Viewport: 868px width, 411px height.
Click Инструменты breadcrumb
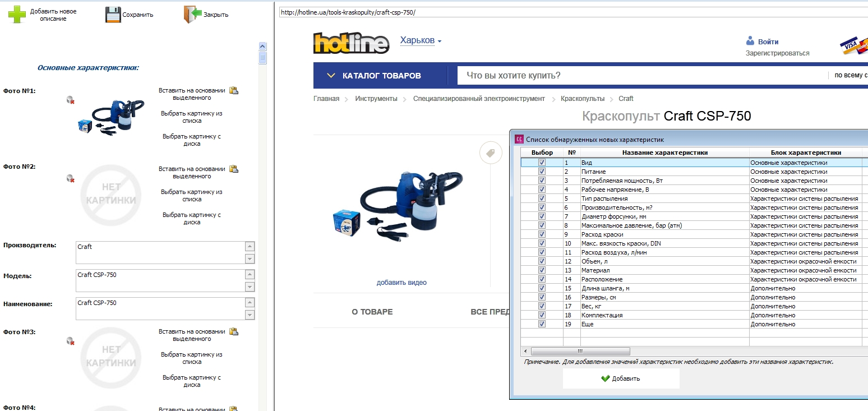376,99
